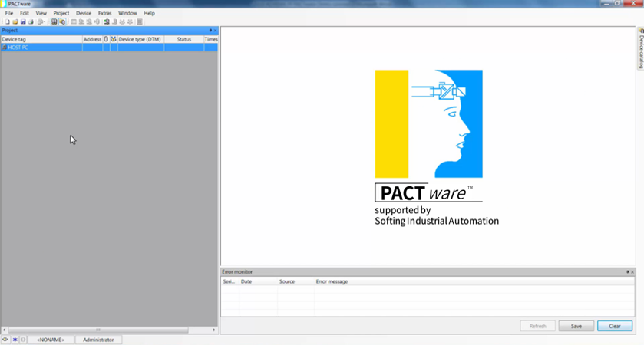The height and width of the screenshot is (345, 644).
Task: Open the Extras menu
Action: pos(104,13)
